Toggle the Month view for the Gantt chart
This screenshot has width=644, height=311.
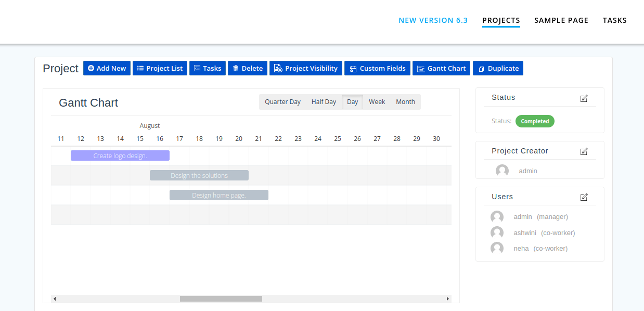(405, 101)
